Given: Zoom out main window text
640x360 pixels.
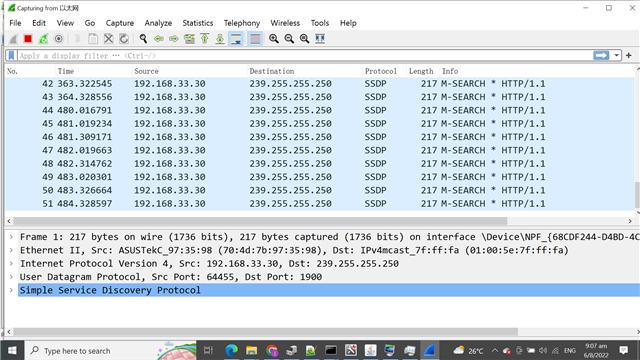Looking at the screenshot, I should 289,39.
